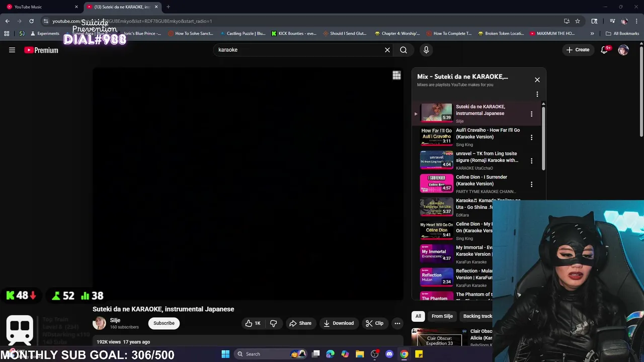Screen dimensions: 644x362
Task: Start voice search with the microphone
Action: pyautogui.click(x=426, y=50)
